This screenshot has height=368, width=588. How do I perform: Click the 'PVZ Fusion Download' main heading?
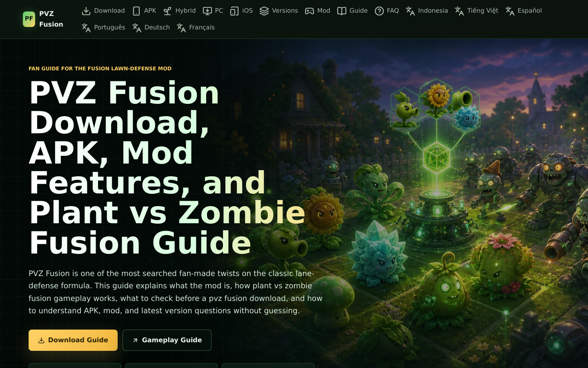pos(167,168)
